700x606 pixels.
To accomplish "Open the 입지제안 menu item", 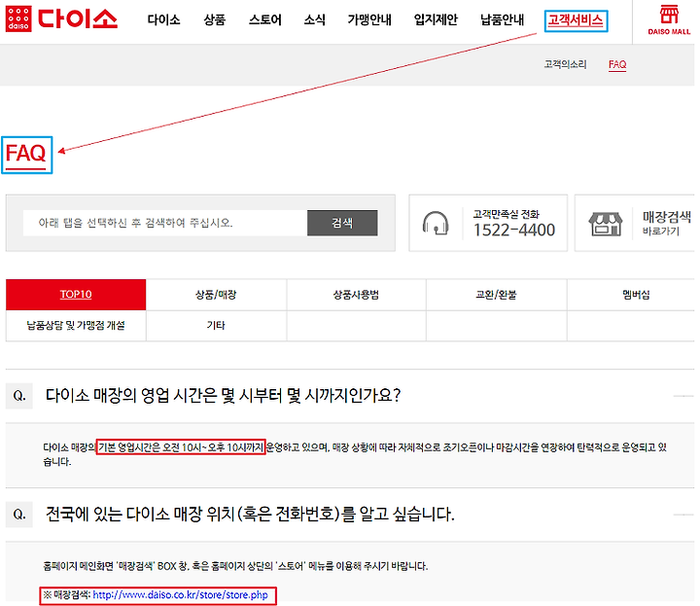I will (x=436, y=20).
